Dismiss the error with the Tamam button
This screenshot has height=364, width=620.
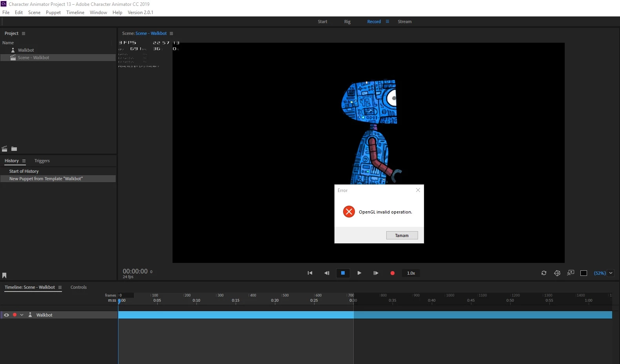[402, 235]
